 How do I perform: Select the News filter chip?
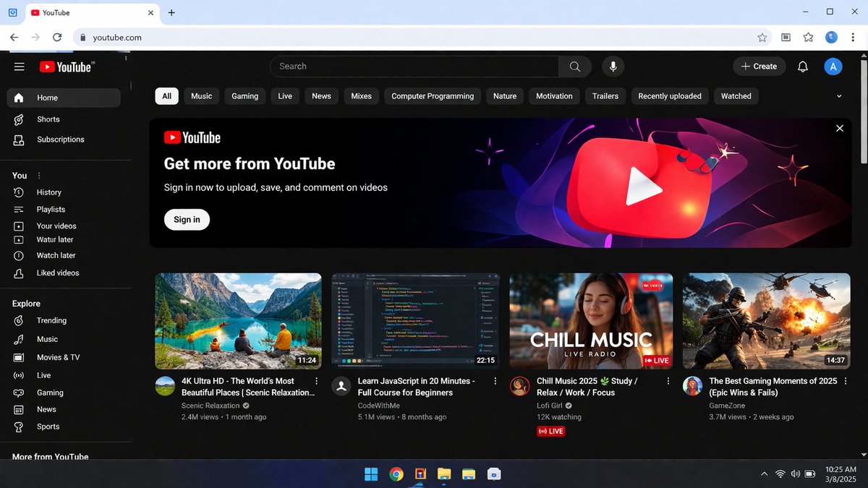click(x=322, y=96)
